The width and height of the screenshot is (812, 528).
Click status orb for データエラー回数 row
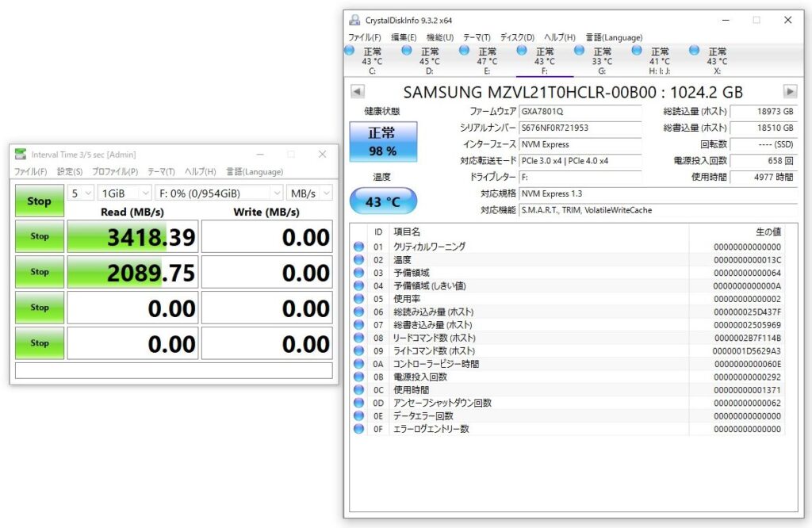pos(358,415)
